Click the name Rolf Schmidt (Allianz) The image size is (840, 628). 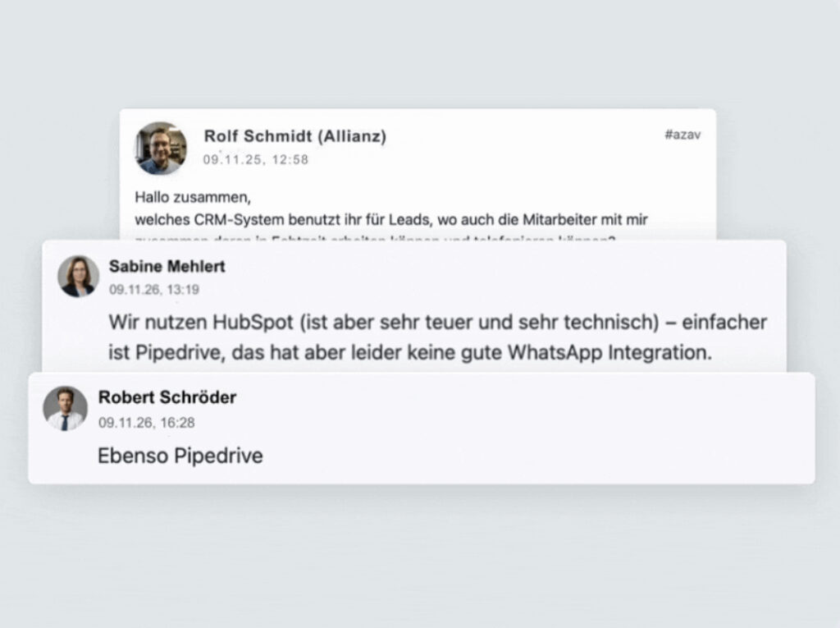pyautogui.click(x=294, y=136)
